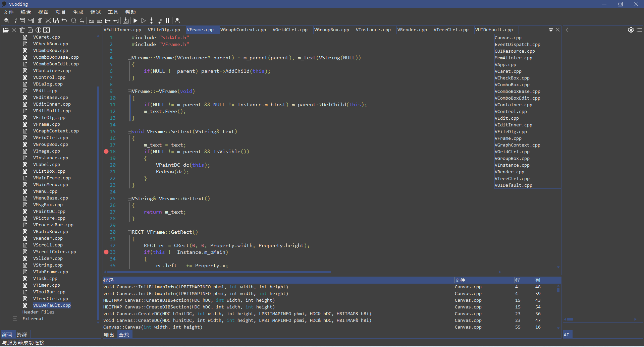The width and height of the screenshot is (644, 347).
Task: Open the magnifier Search tool
Action: pos(74,21)
